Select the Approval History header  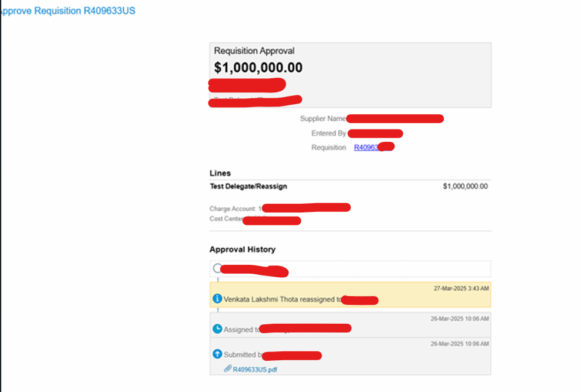coord(242,249)
